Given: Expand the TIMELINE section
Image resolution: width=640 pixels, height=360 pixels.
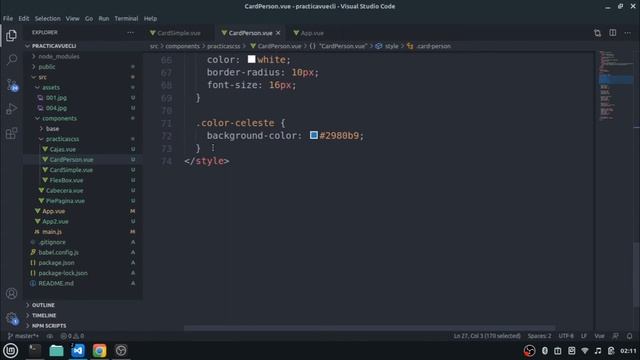Looking at the screenshot, I should pos(44,316).
